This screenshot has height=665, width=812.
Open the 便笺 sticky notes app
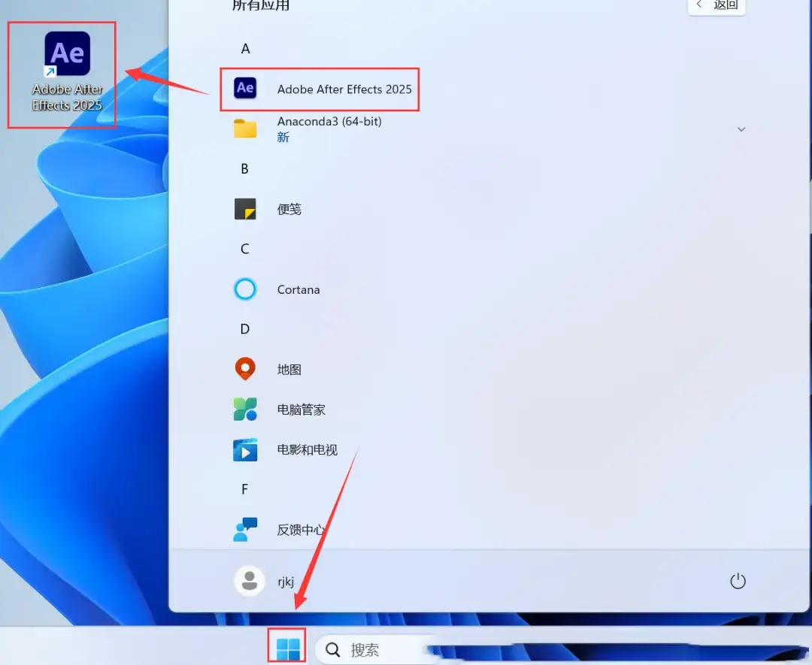pyautogui.click(x=289, y=209)
